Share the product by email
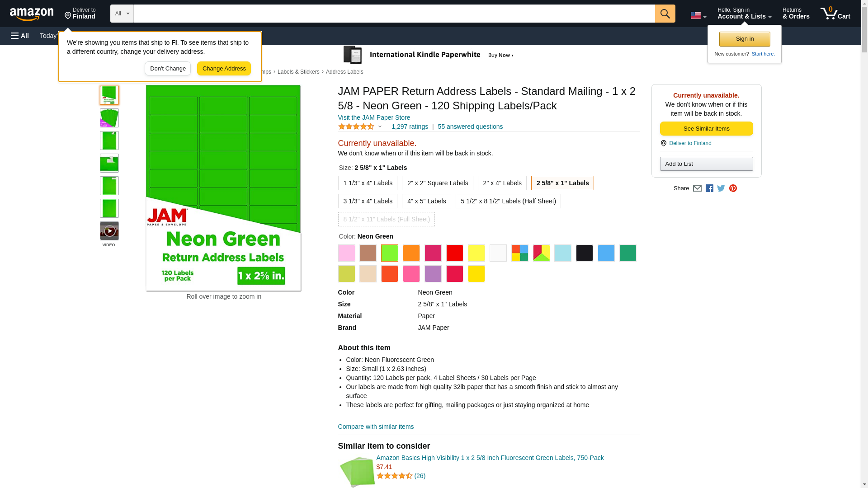Screen dimensions: 868x488 coord(697,188)
